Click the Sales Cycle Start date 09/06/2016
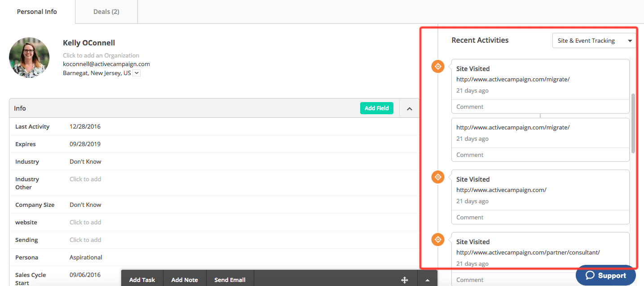The width and height of the screenshot is (644, 286). 85,275
